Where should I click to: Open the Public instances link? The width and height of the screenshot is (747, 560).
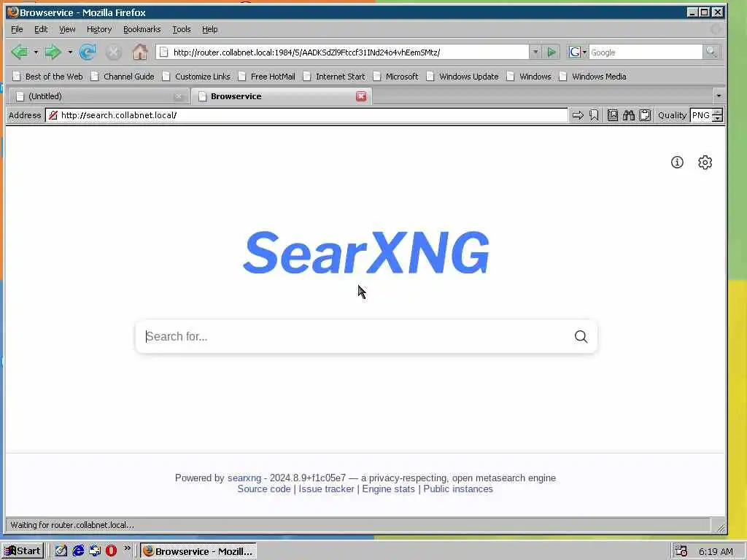pos(458,489)
